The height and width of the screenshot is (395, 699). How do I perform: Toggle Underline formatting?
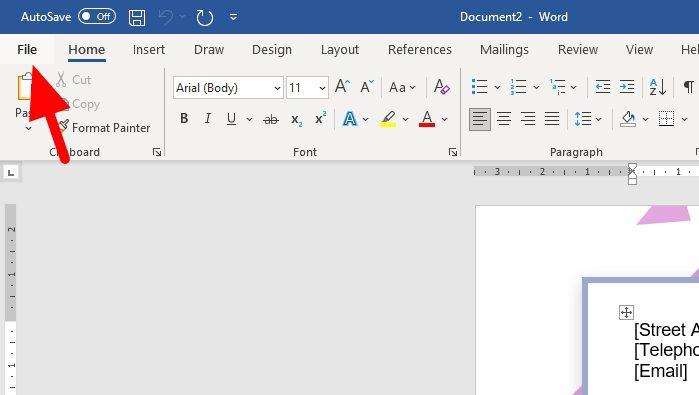point(231,119)
